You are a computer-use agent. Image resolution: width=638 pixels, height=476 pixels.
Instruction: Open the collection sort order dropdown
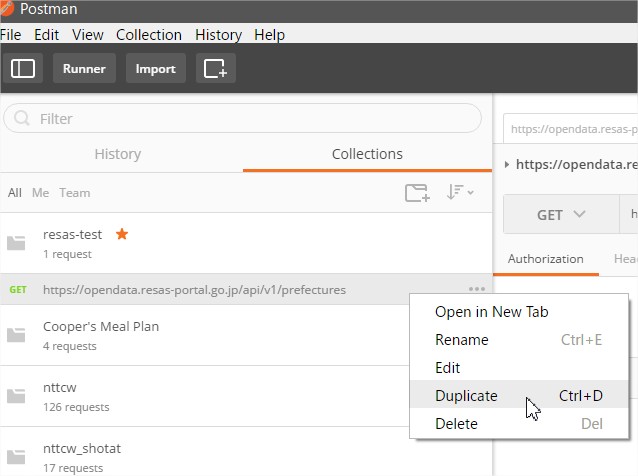[460, 192]
